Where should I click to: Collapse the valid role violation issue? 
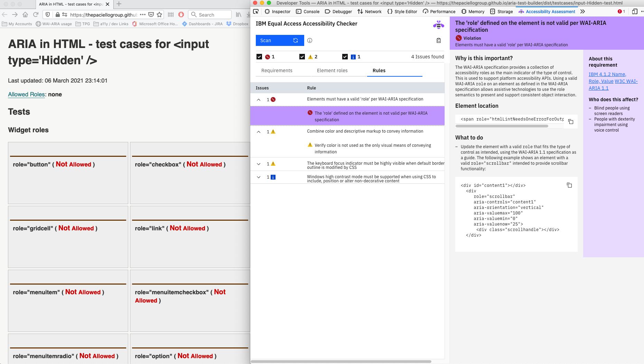click(x=259, y=99)
